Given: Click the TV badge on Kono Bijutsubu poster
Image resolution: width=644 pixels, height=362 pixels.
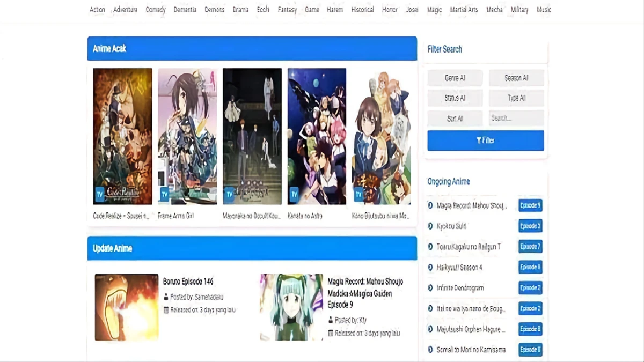Looking at the screenshot, I should click(x=359, y=194).
